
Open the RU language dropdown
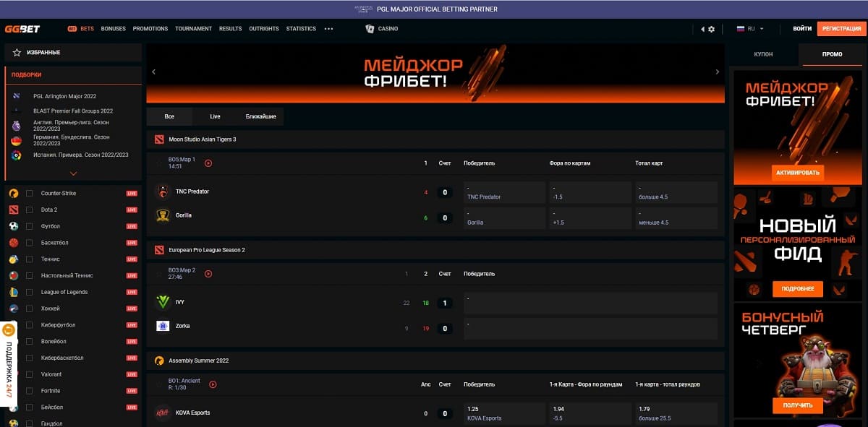pos(750,29)
